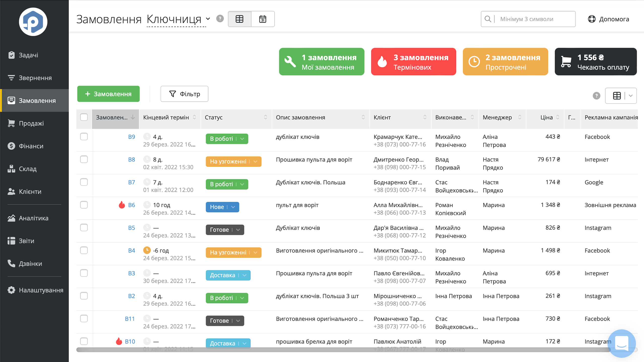Click red flame icon on order B6
This screenshot has width=644, height=362.
122,205
